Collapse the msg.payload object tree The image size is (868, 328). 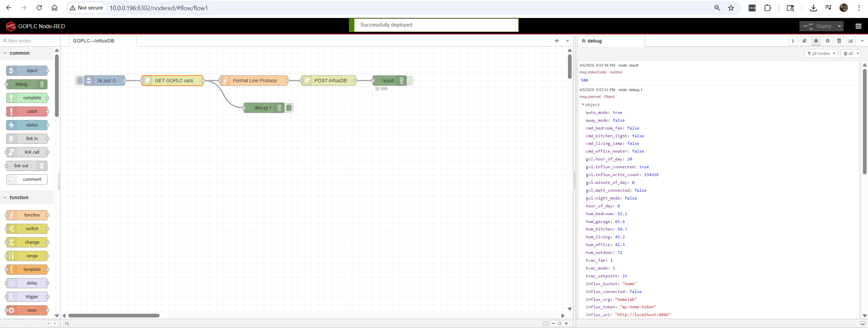coord(583,105)
